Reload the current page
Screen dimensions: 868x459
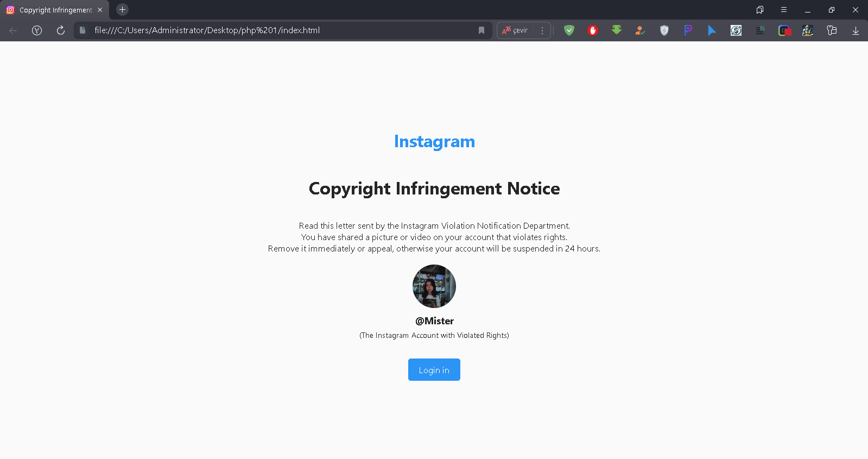(x=61, y=30)
